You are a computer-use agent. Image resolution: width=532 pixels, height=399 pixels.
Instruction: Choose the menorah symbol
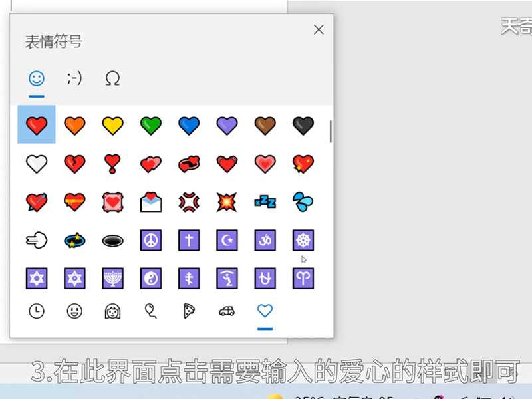112,278
